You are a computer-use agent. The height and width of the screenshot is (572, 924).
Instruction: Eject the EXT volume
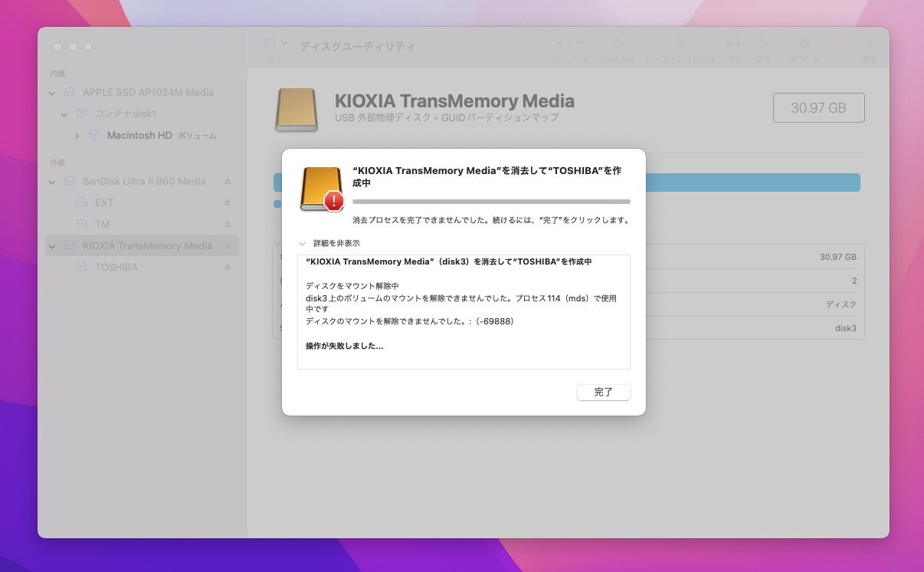click(x=228, y=203)
